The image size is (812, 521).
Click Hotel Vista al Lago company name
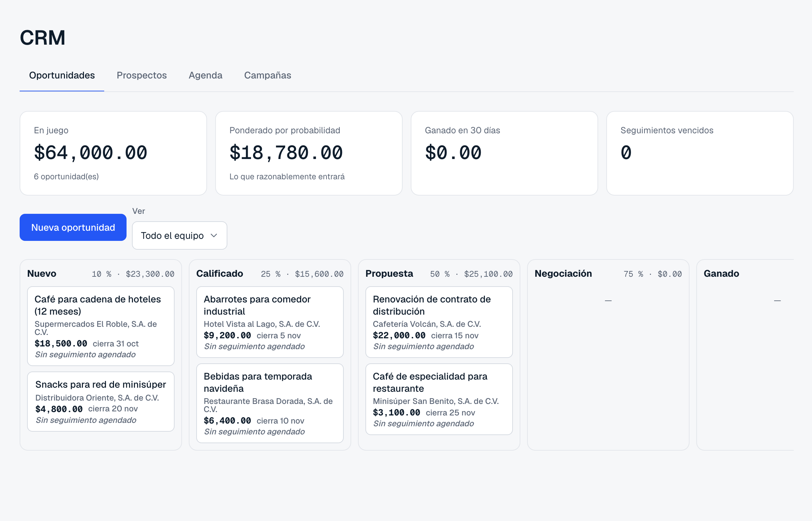[262, 324]
